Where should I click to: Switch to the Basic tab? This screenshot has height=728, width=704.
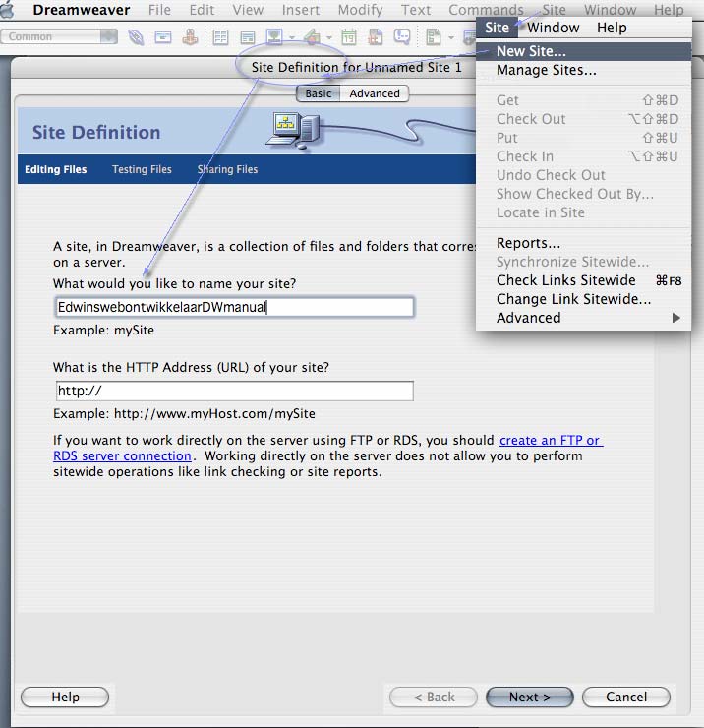(319, 93)
